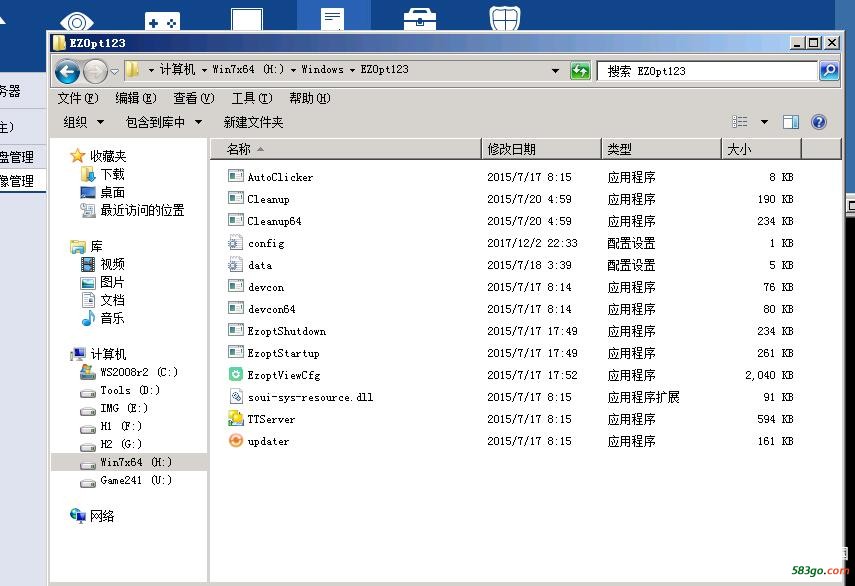855x586 pixels.
Task: Sort by 名称 column header
Action: [x=346, y=149]
